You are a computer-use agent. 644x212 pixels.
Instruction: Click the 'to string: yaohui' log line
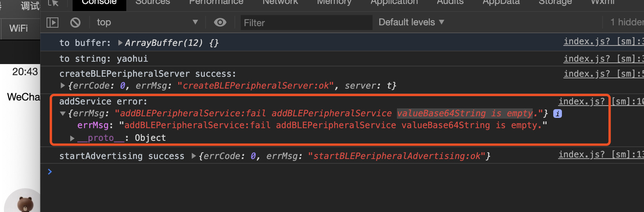tap(104, 59)
